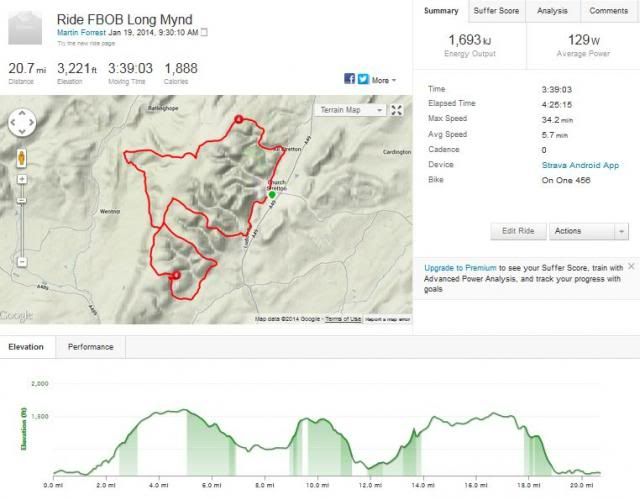This screenshot has width=640, height=499.
Task: Share ride via Twitter icon
Action: pyautogui.click(x=363, y=79)
